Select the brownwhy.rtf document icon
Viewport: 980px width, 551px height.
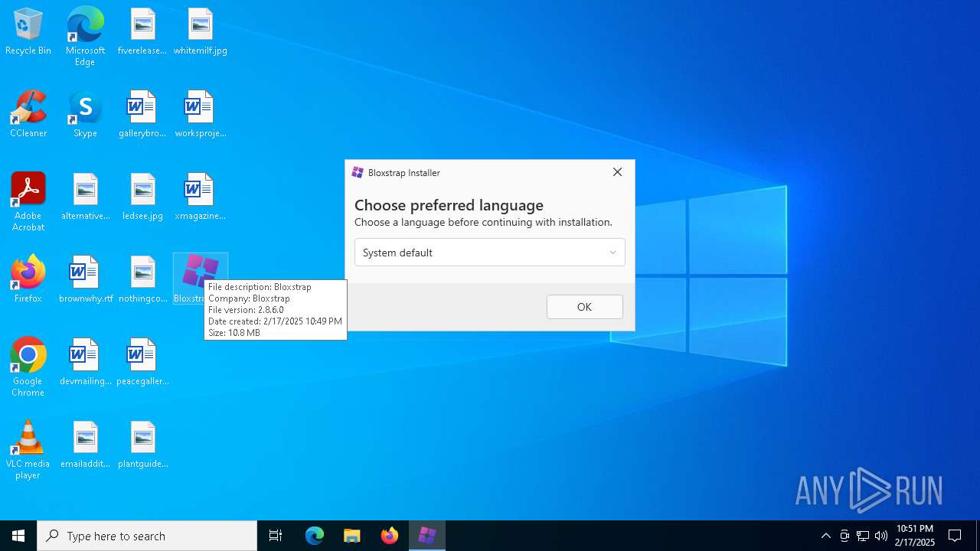(85, 279)
